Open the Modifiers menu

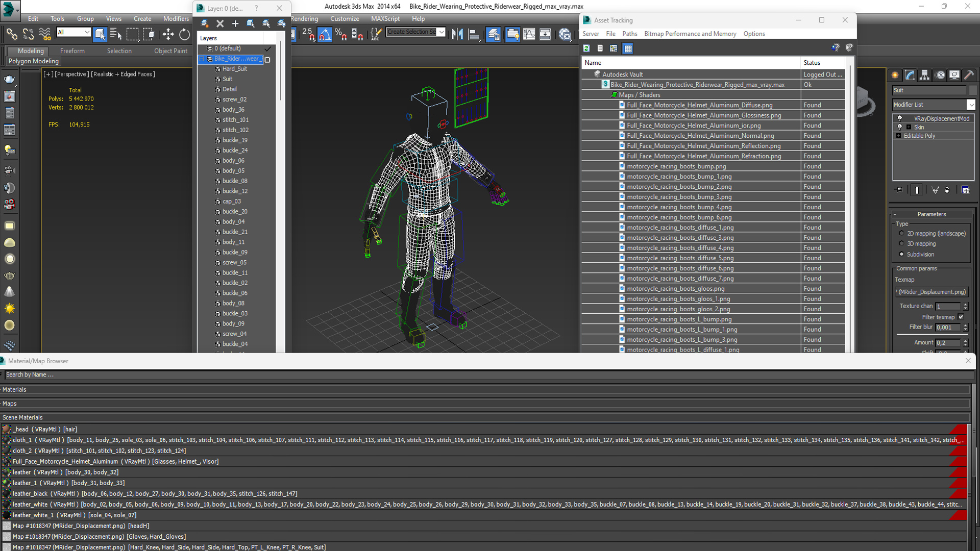click(x=176, y=19)
